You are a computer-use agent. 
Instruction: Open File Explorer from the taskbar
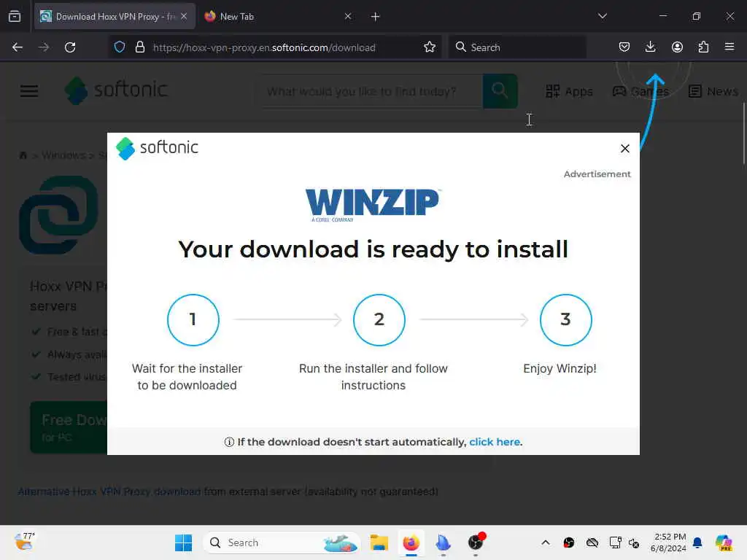pos(379,542)
